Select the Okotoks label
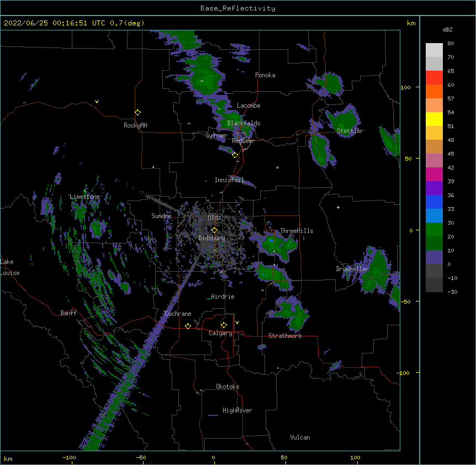 228,387
